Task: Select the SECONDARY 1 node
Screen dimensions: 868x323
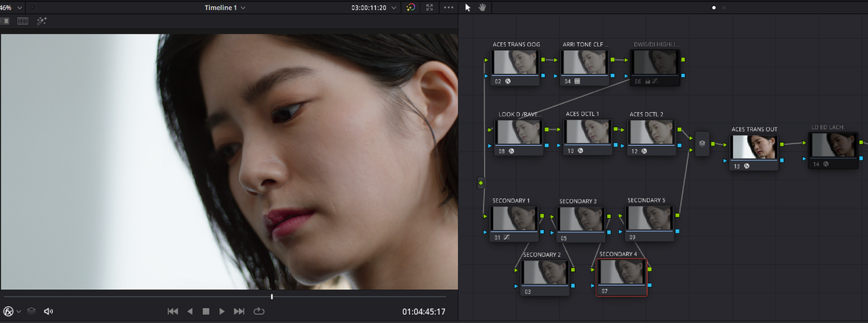Action: coord(514,223)
